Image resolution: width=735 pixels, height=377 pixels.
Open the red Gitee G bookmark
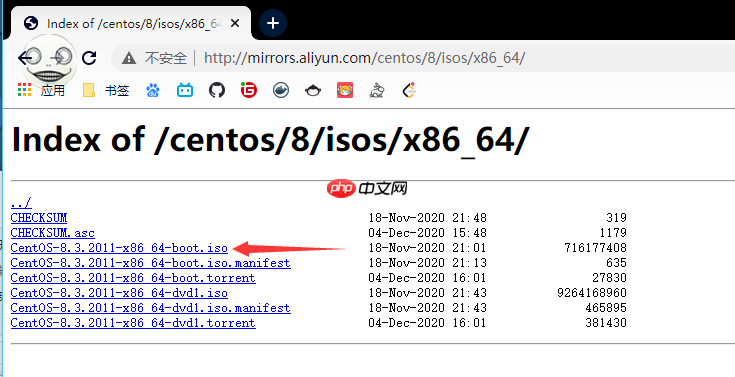tap(249, 90)
